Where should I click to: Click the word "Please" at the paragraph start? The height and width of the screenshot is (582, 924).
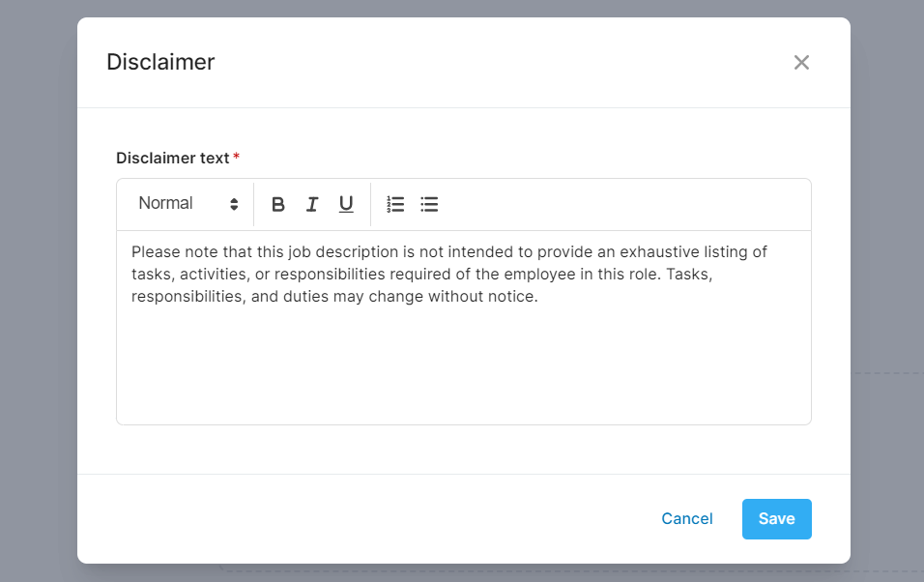click(x=155, y=252)
